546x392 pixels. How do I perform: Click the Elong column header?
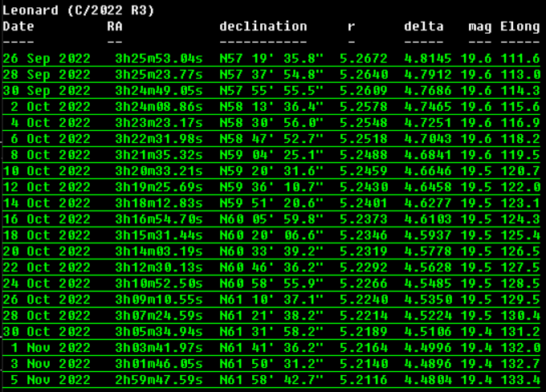520,27
